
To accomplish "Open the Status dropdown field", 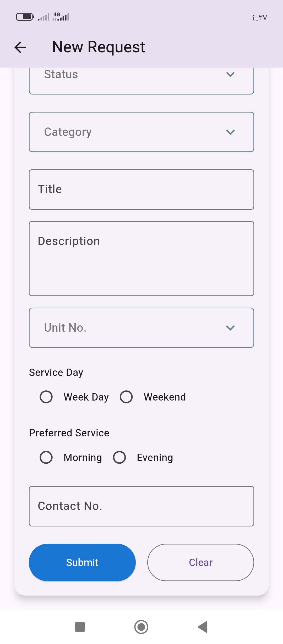I will pyautogui.click(x=141, y=79).
